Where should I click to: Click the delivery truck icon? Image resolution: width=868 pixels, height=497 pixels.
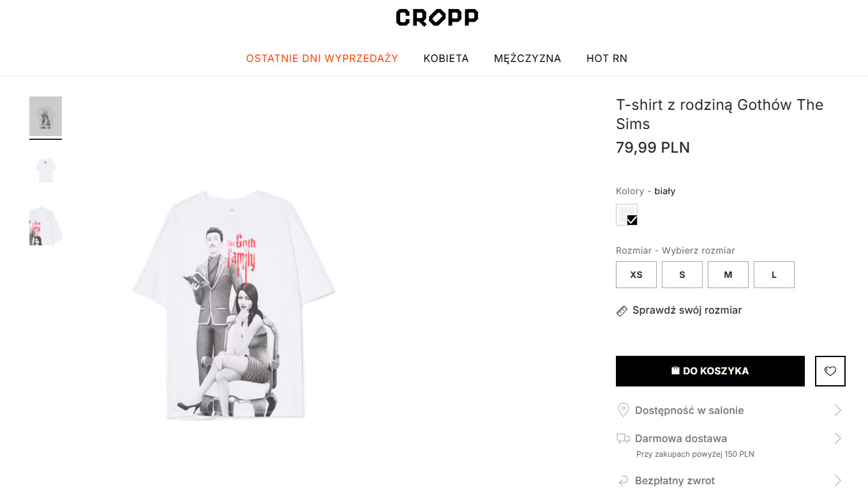(624, 438)
